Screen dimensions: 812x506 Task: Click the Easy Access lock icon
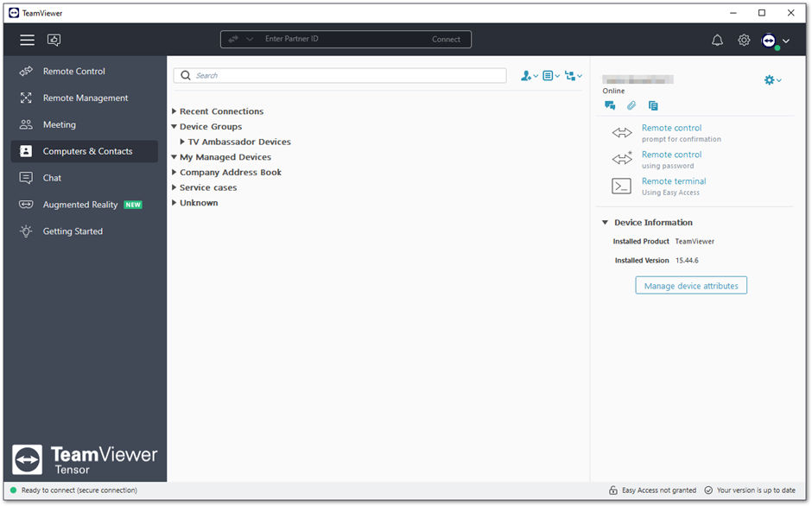(613, 490)
